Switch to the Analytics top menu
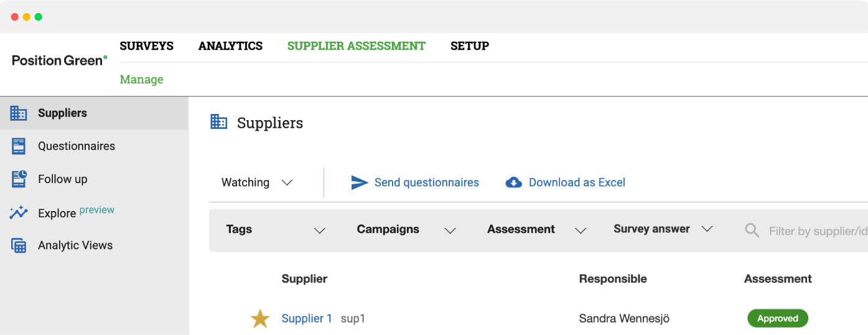This screenshot has height=335, width=868. click(230, 46)
